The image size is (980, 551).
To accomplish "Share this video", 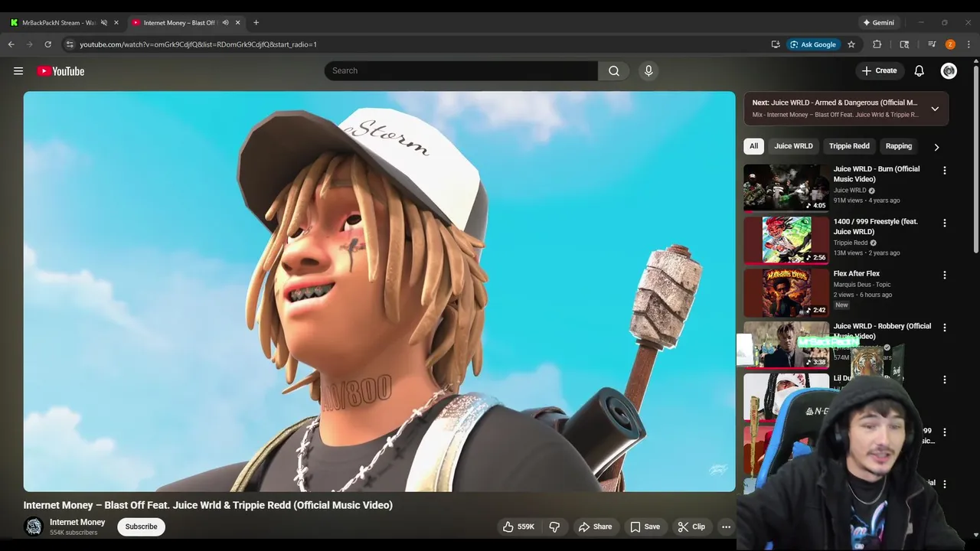I will tap(595, 527).
